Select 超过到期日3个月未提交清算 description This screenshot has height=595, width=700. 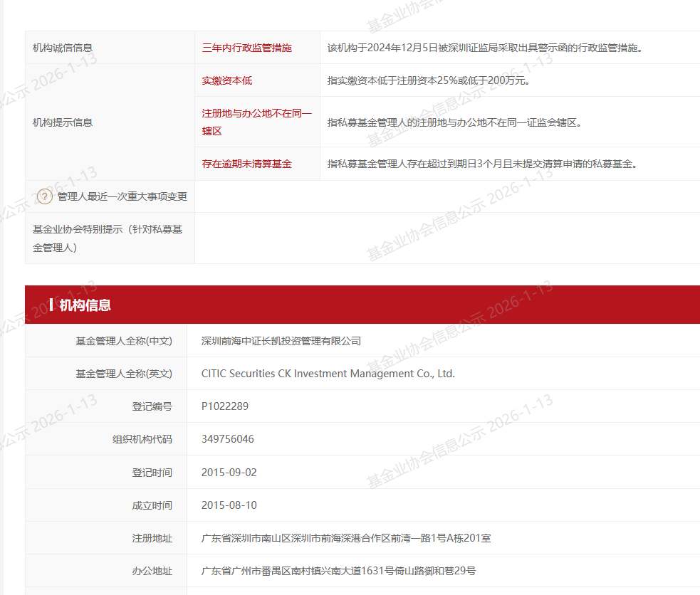(x=482, y=164)
